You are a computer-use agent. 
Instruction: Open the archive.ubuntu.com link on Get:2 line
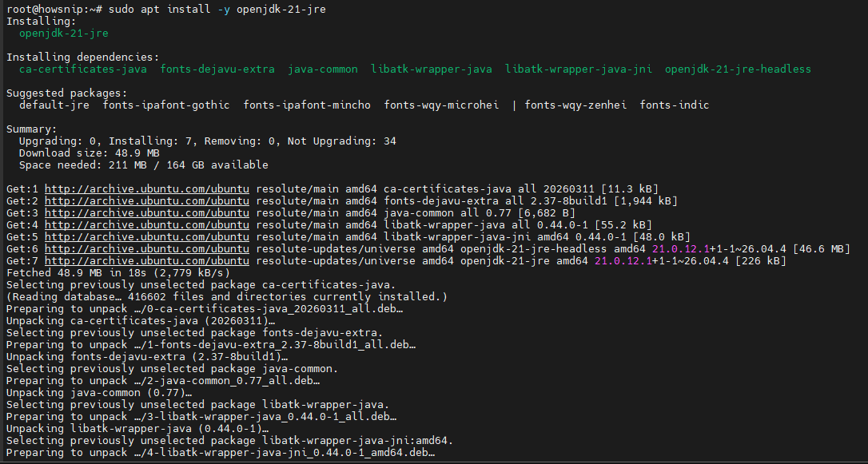147,200
